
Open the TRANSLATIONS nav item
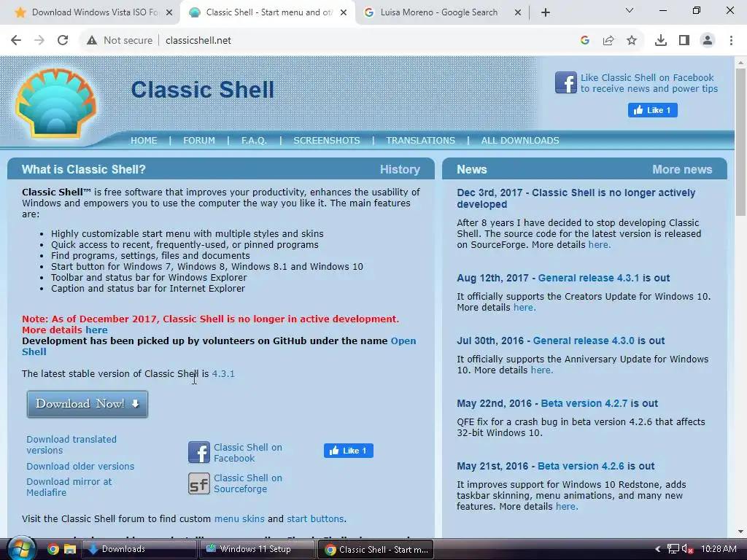point(421,141)
